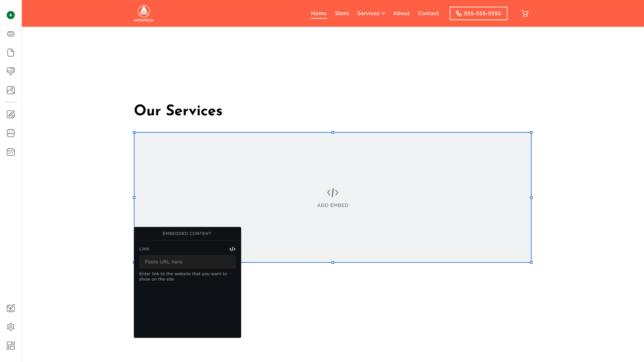
Task: Switch to embed code mode icon
Action: click(232, 249)
